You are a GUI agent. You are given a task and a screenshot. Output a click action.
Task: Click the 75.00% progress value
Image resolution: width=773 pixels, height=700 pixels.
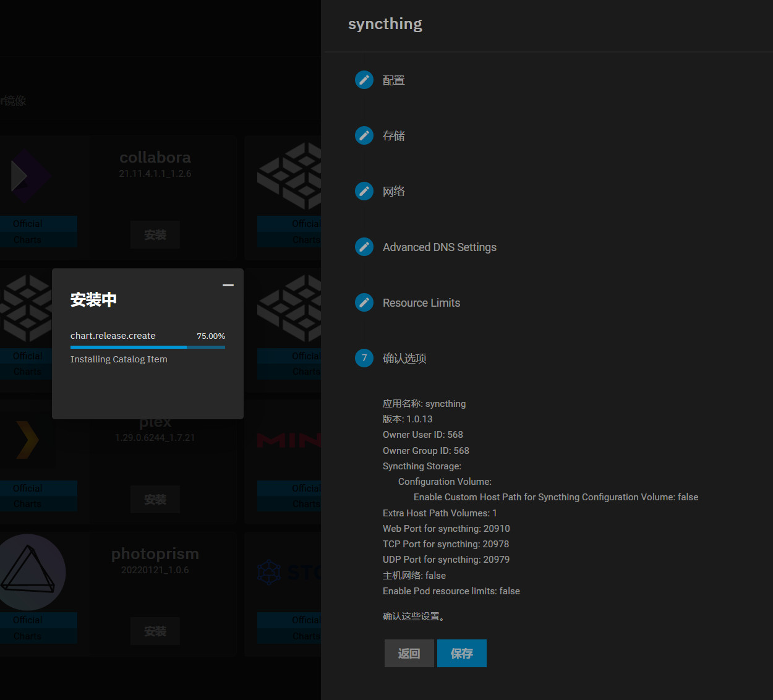211,336
